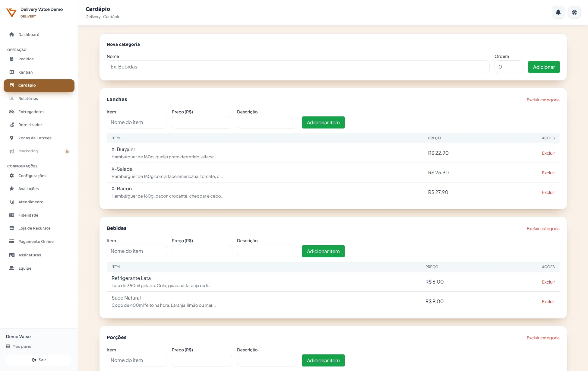Click the Vatse logo icon
The image size is (588, 371).
11,13
